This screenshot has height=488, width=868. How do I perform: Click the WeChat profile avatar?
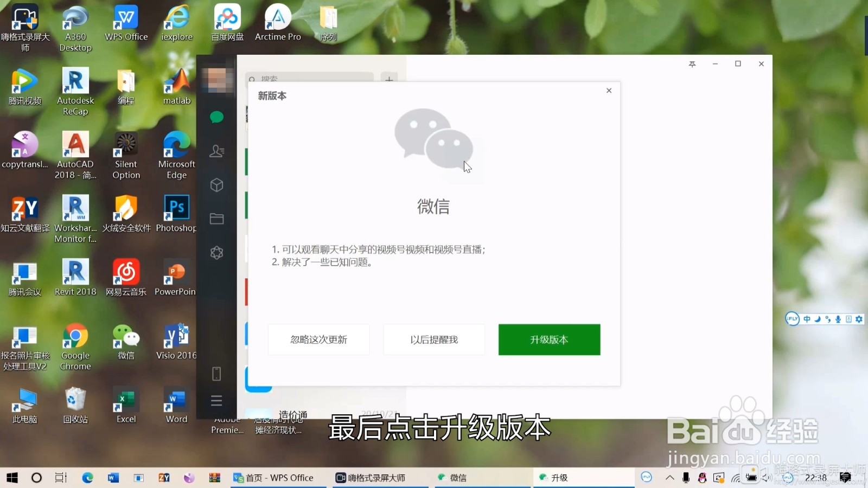click(217, 80)
